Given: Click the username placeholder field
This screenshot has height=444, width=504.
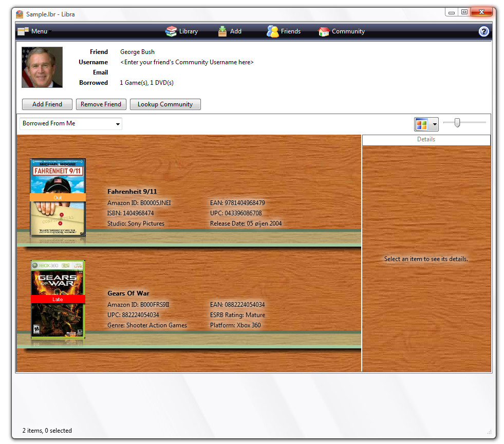Looking at the screenshot, I should [186, 62].
